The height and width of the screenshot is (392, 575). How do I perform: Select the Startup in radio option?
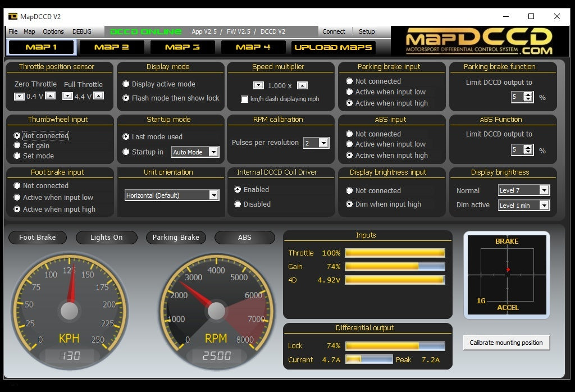[143, 152]
